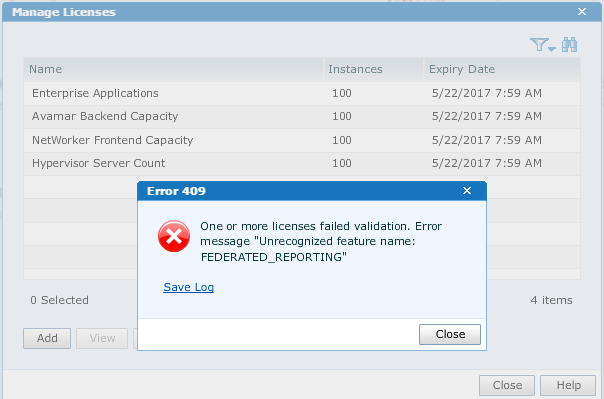The image size is (604, 399).
Task: Click Close in the Error 409 dialog
Action: pyautogui.click(x=450, y=334)
